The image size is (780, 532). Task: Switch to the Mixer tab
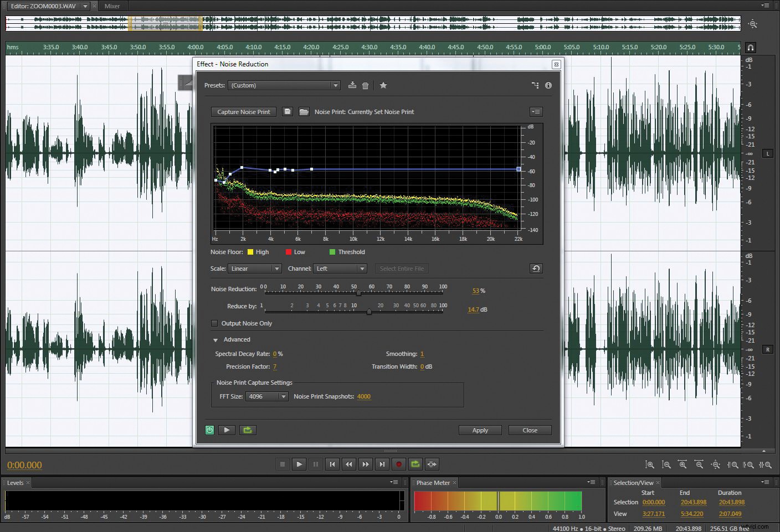point(112,6)
